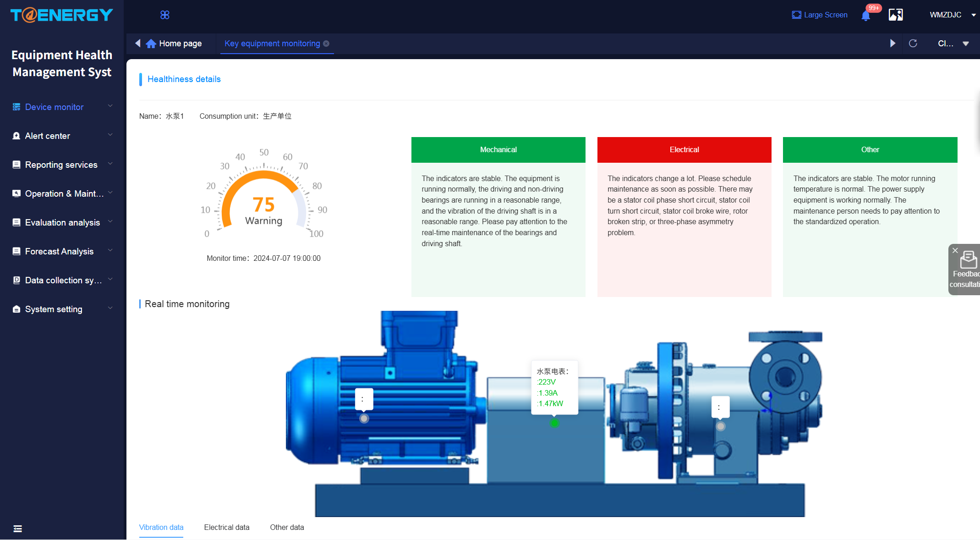
Task: Expand the Device monitor menu chevron
Action: [x=110, y=106]
